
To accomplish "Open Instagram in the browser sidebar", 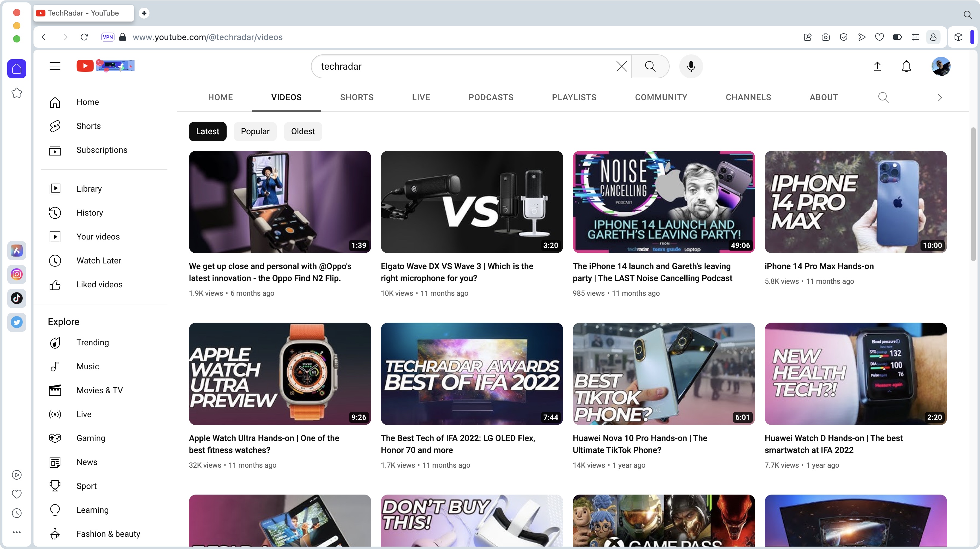I will [17, 275].
